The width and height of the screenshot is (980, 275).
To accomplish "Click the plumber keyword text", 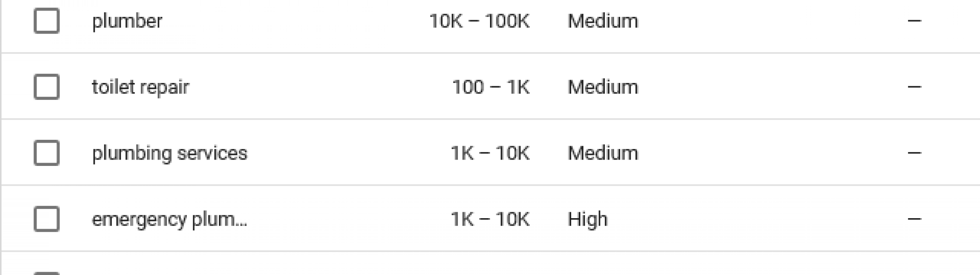I will tap(127, 21).
